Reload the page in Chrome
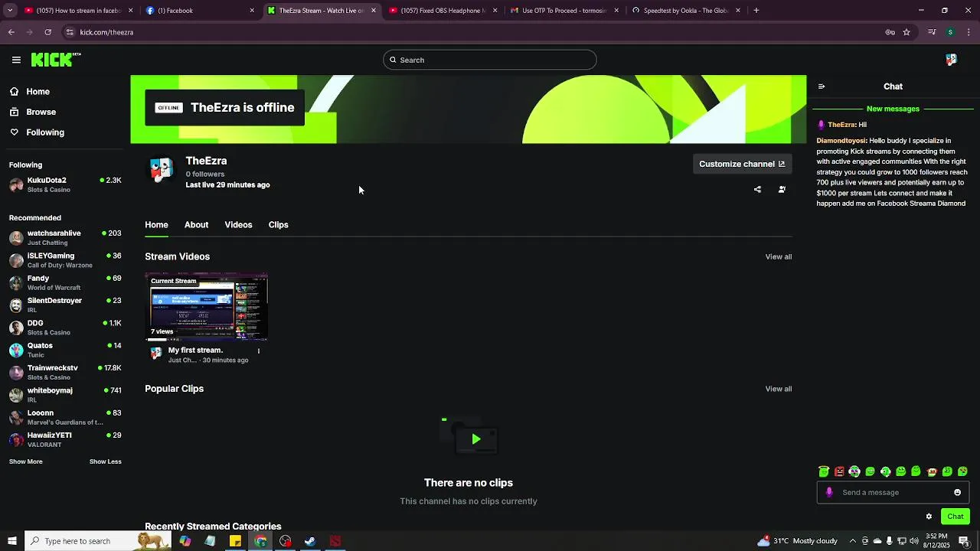 (x=47, y=32)
